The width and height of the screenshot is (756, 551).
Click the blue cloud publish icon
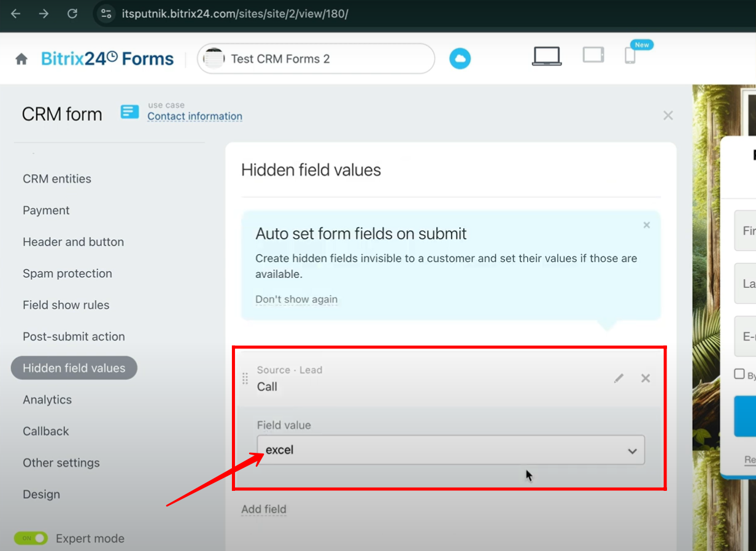460,59
